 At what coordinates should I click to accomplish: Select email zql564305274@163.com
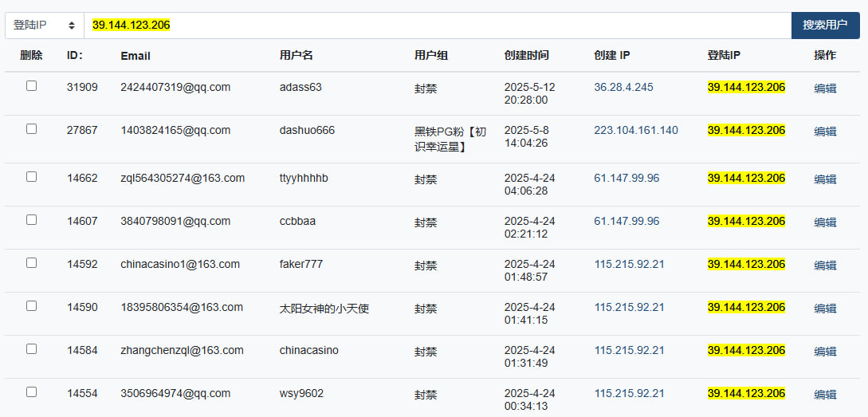(183, 179)
